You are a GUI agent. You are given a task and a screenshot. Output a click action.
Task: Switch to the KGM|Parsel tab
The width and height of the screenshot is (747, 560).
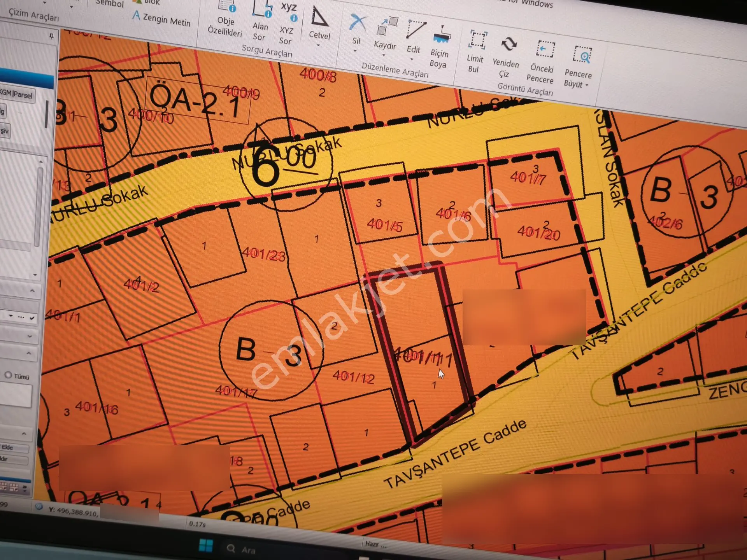(17, 94)
